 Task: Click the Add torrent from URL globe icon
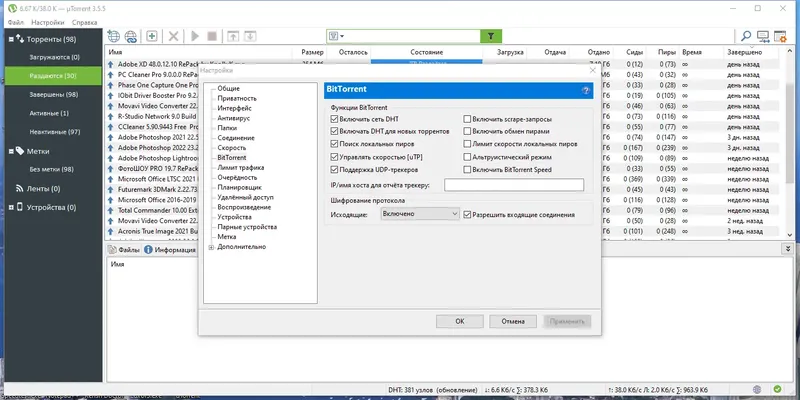coord(113,36)
